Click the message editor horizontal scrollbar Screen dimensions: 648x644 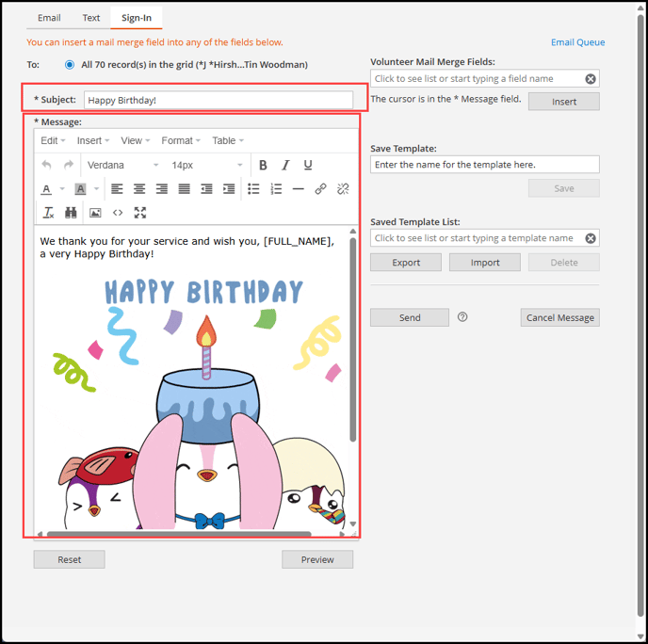point(179,534)
